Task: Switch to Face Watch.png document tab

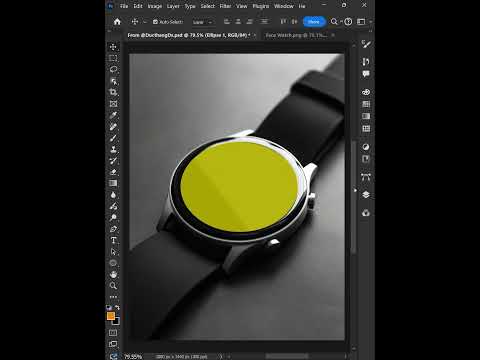Action: pyautogui.click(x=296, y=35)
